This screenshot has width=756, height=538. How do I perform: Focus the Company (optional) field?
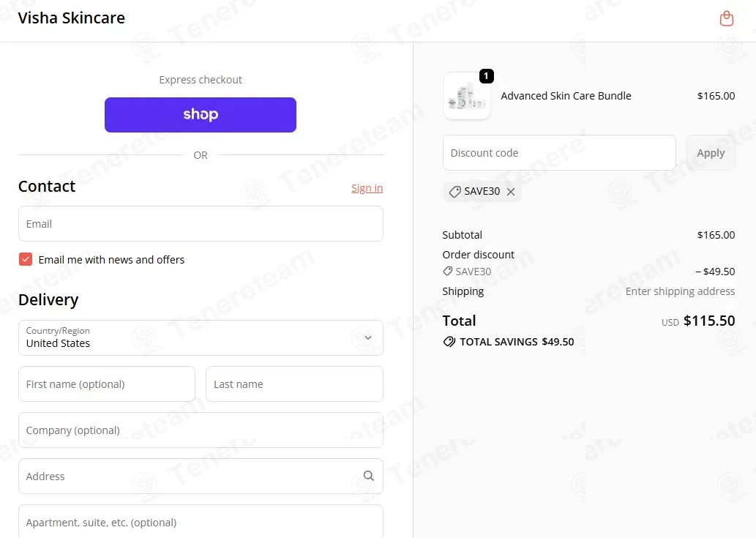[x=201, y=430]
